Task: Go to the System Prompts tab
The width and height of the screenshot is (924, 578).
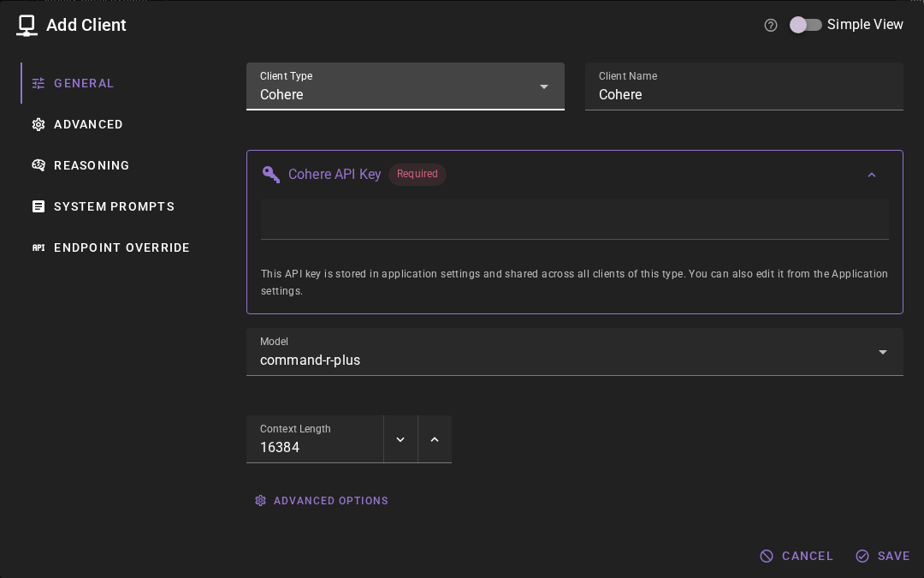Action: [x=112, y=206]
